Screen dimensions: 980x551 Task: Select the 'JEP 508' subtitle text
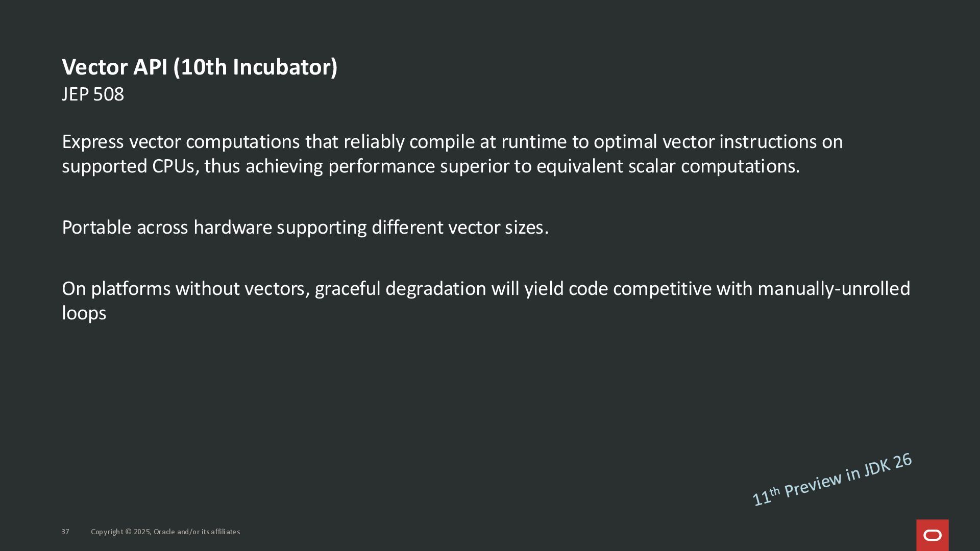pyautogui.click(x=92, y=94)
